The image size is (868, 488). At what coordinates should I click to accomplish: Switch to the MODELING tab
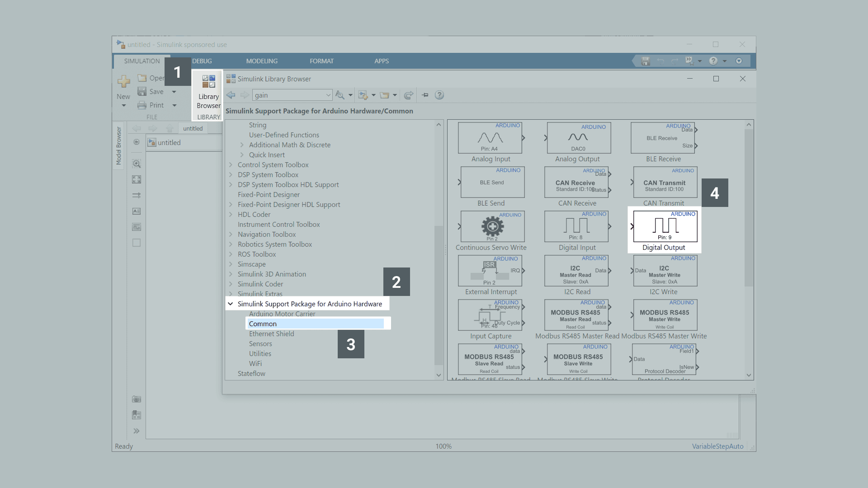[x=262, y=61]
